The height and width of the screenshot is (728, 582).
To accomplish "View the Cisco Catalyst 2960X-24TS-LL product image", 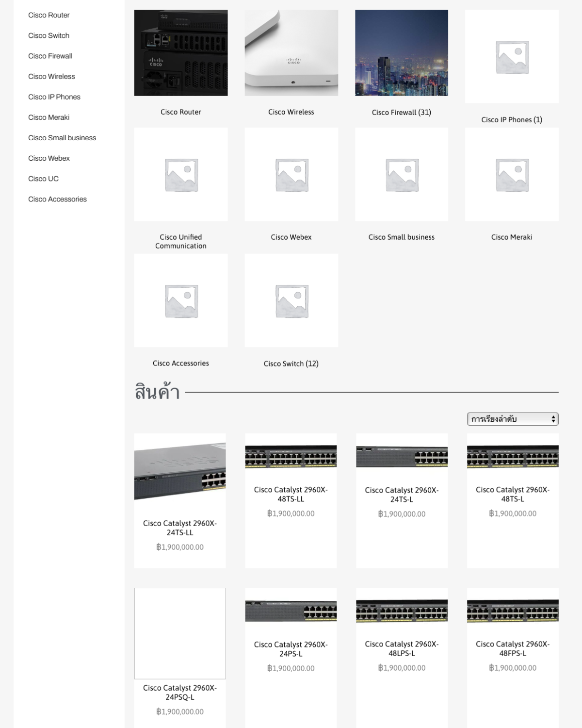I will pyautogui.click(x=180, y=471).
